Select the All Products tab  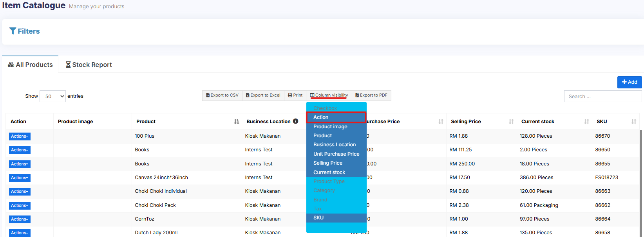tap(30, 65)
